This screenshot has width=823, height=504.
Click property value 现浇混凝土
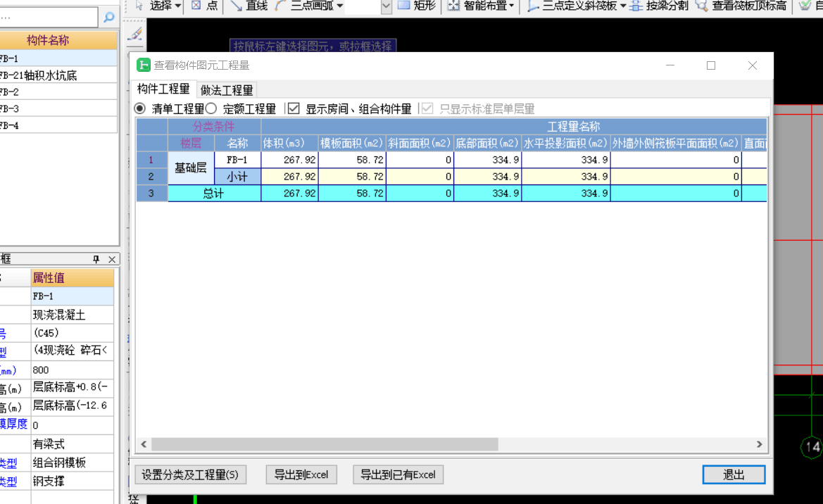tap(73, 315)
